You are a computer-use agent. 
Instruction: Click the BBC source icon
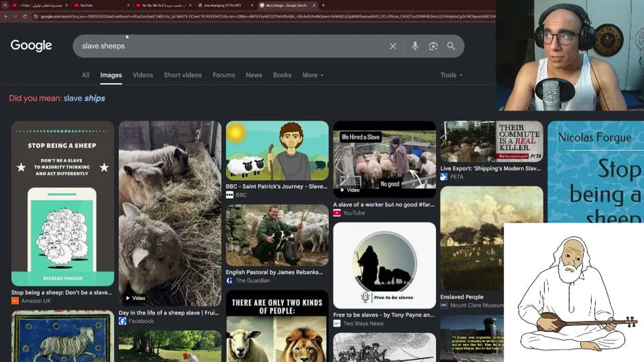[229, 195]
